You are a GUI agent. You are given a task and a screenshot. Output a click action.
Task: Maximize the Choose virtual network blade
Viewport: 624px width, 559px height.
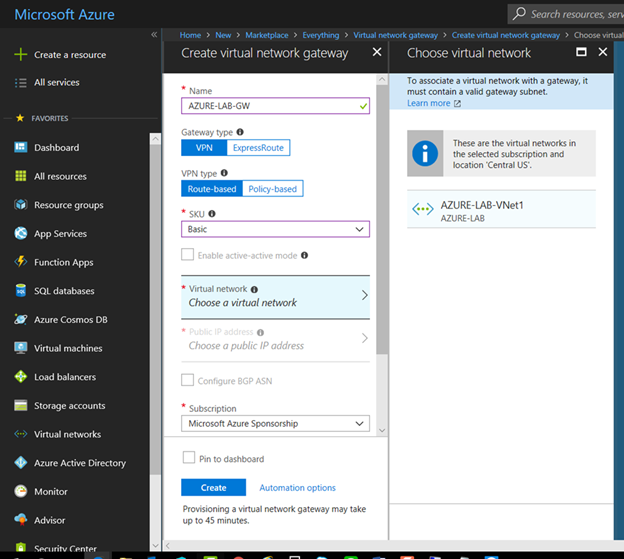point(581,52)
